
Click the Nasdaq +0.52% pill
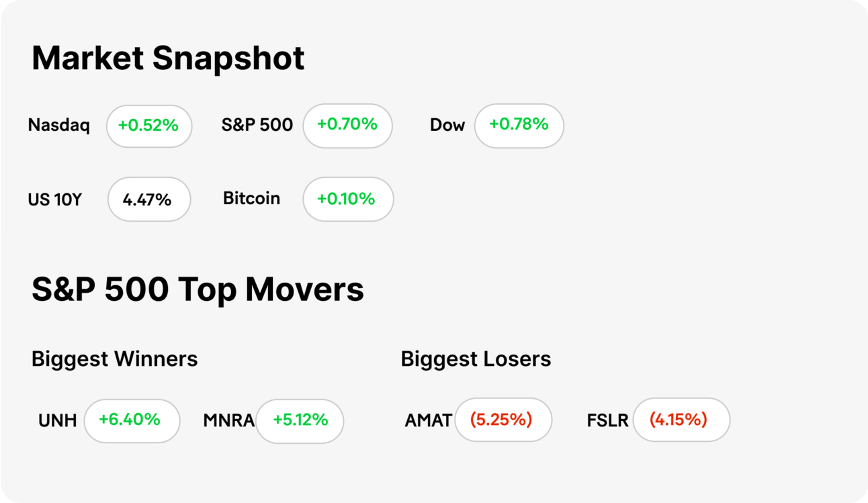(x=149, y=126)
